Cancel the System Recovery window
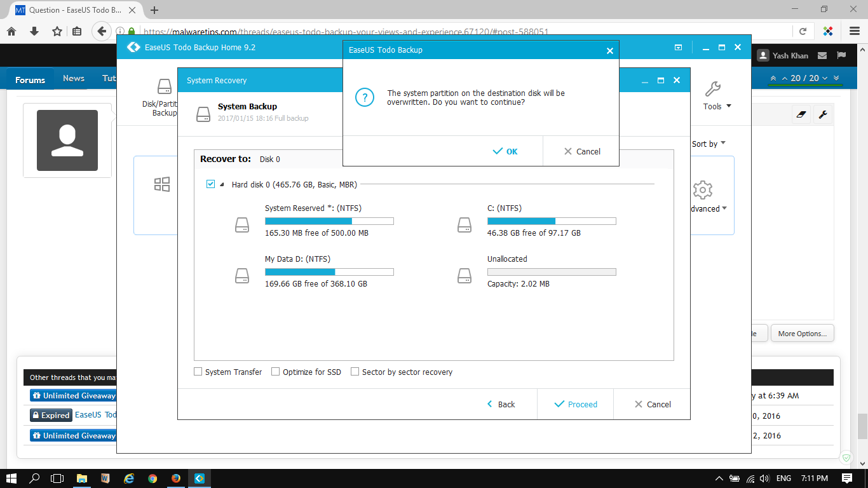 point(653,404)
